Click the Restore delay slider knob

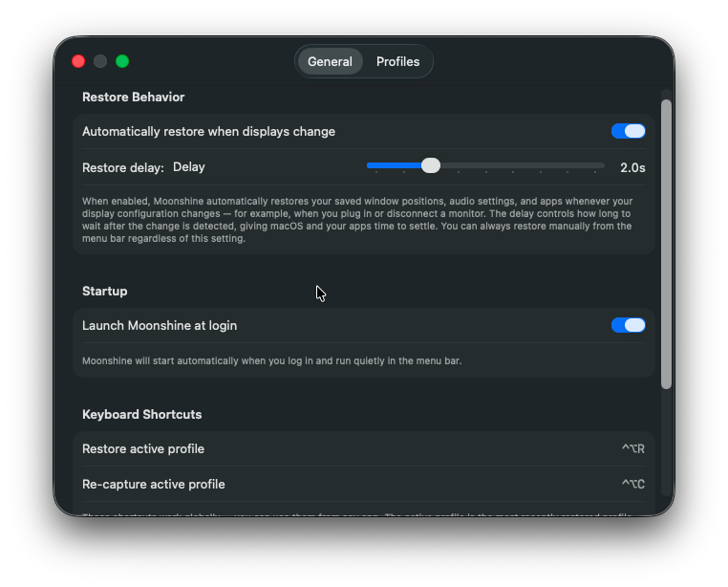click(x=430, y=165)
